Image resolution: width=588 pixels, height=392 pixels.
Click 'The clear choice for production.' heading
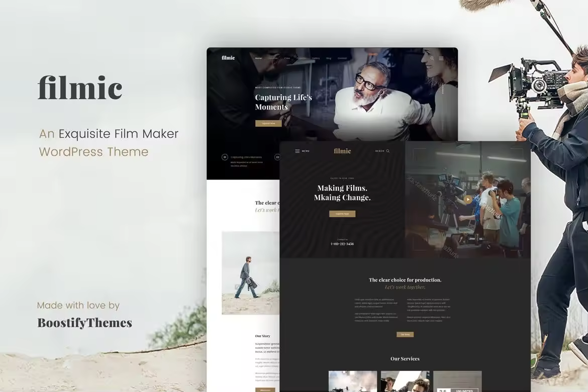[405, 280]
